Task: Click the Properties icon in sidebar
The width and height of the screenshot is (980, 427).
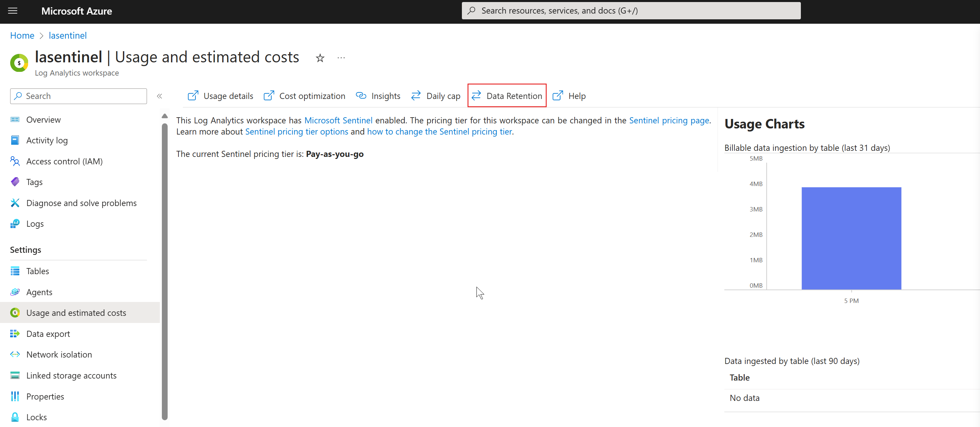Action: click(x=15, y=396)
